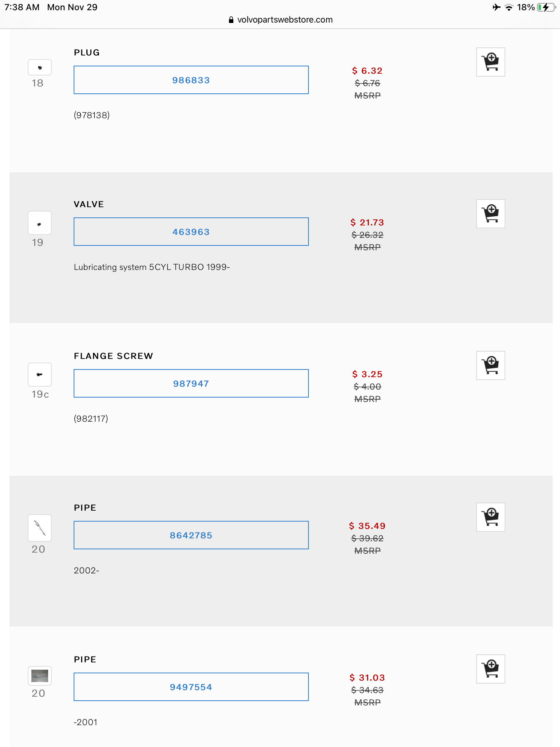560x747 pixels.
Task: Add the PLUG part to cart
Action: [490, 62]
